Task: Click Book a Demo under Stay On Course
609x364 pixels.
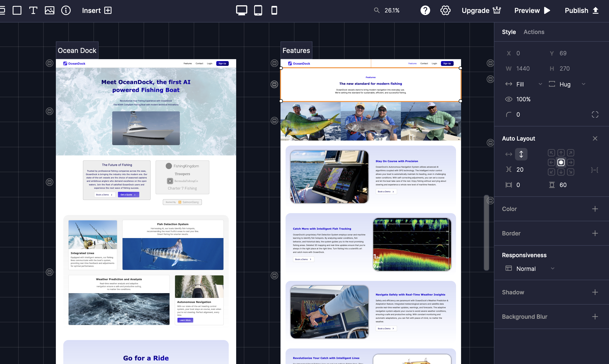Action: click(x=386, y=192)
